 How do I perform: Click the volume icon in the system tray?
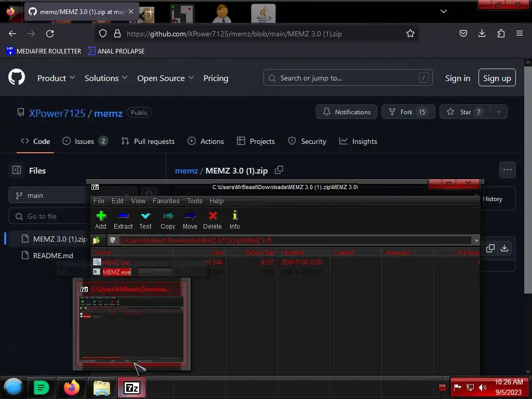[482, 388]
